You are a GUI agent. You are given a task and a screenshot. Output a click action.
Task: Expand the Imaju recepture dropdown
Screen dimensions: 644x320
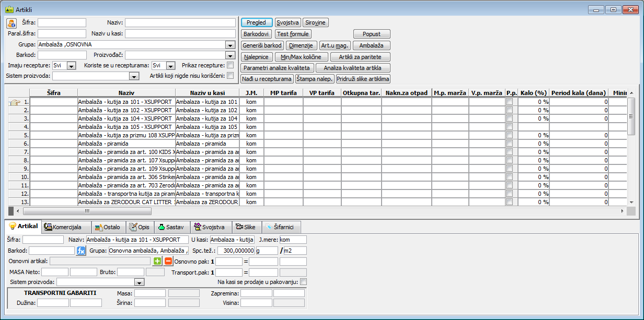(x=72, y=66)
